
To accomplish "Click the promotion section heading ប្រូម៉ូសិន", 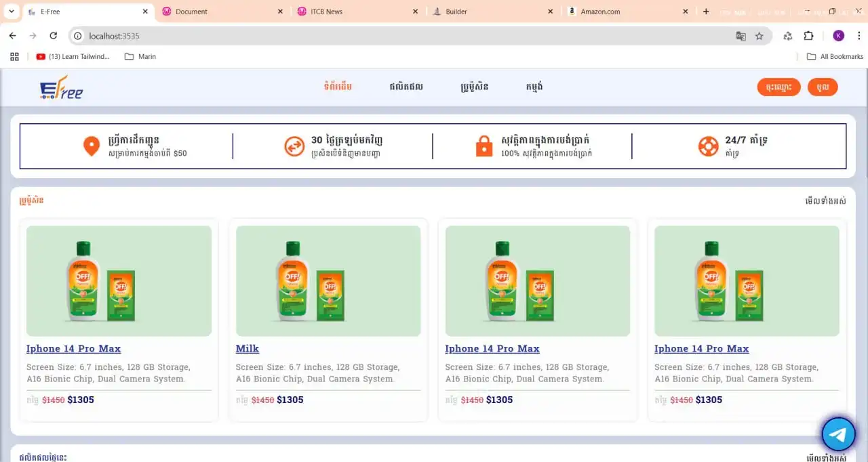I will [32, 201].
